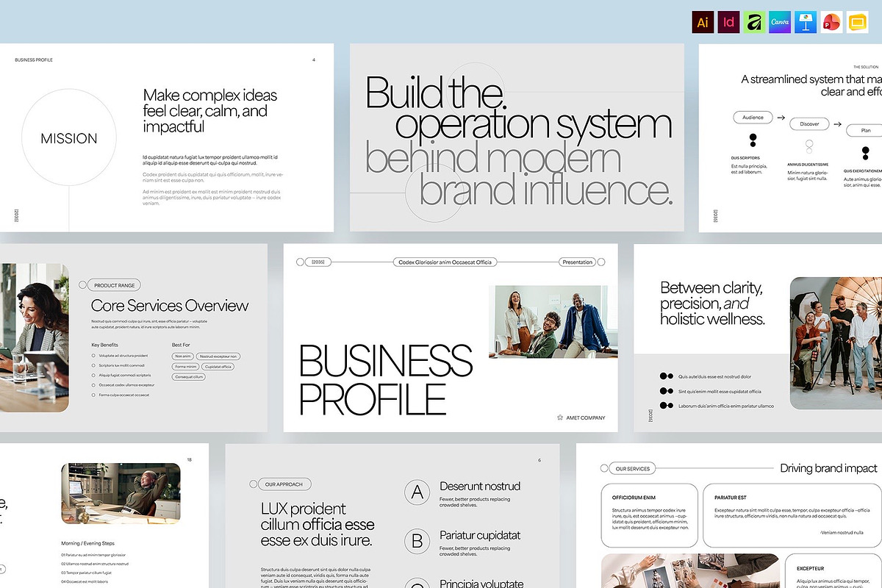This screenshot has height=588, width=882.
Task: Select the Pariatur cupidatat item title
Action: click(480, 535)
